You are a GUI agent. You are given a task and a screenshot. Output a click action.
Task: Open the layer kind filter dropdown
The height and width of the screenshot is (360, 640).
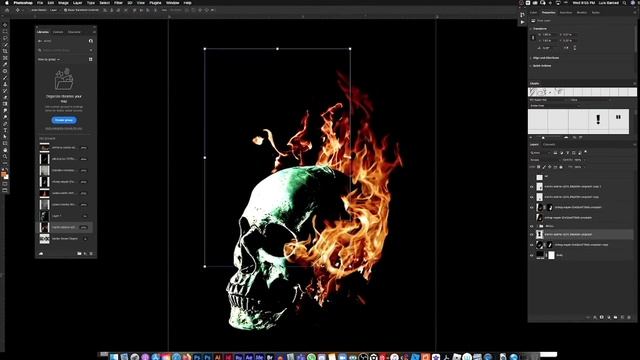pyautogui.click(x=539, y=153)
